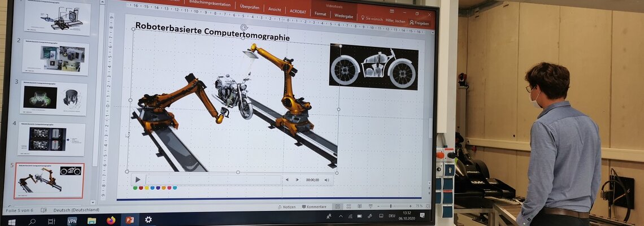
Task: Click the zoom in plus button
Action: click(x=410, y=206)
